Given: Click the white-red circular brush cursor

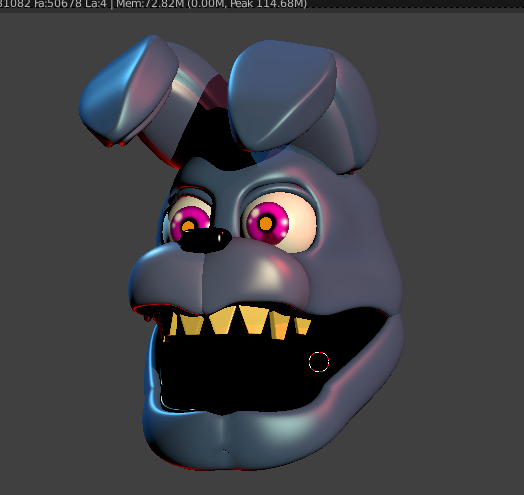Looking at the screenshot, I should pos(319,362).
